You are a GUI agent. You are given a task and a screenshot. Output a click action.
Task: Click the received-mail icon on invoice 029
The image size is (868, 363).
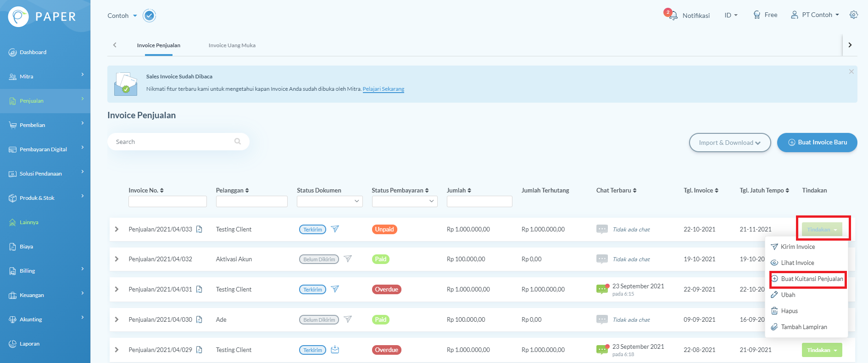pyautogui.click(x=335, y=350)
